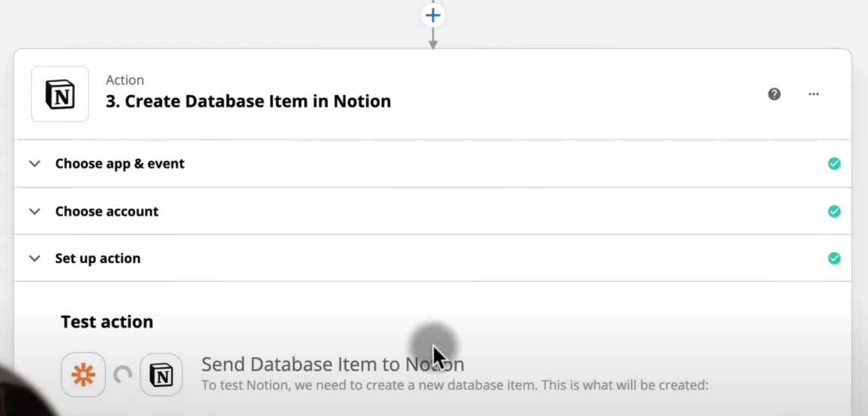Screen dimensions: 868x416
Task: Click the Action label above step title
Action: point(125,80)
